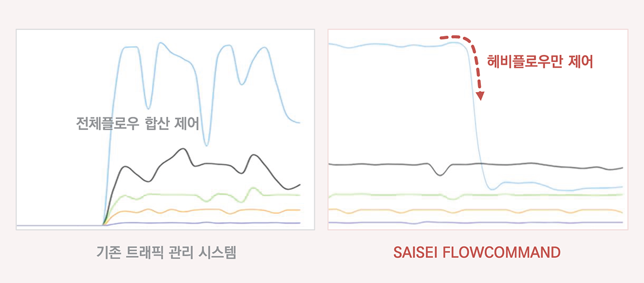Click the '기존 트래픽 관리 시스템' caption
644x283 pixels.
[166, 252]
